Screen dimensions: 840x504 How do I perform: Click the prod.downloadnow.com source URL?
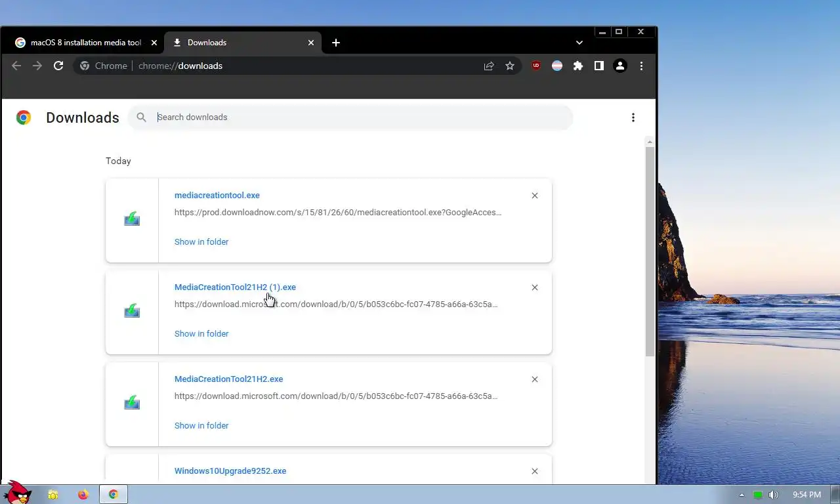(x=338, y=213)
